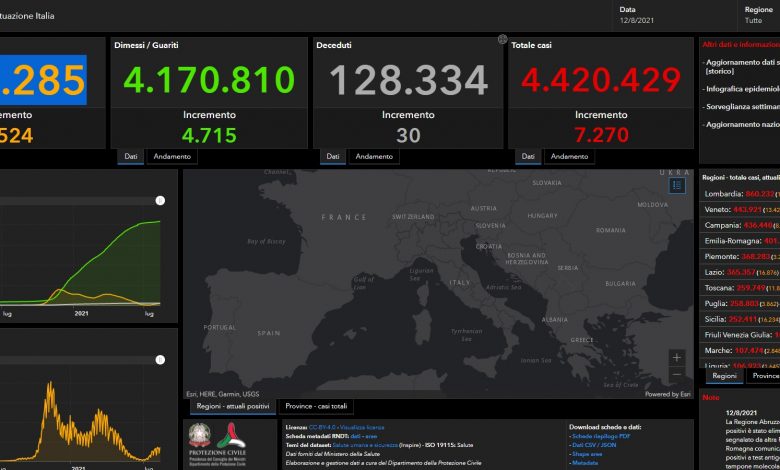This screenshot has width=780, height=470.
Task: Select Regioni - attuali positivi map tab
Action: click(x=231, y=406)
